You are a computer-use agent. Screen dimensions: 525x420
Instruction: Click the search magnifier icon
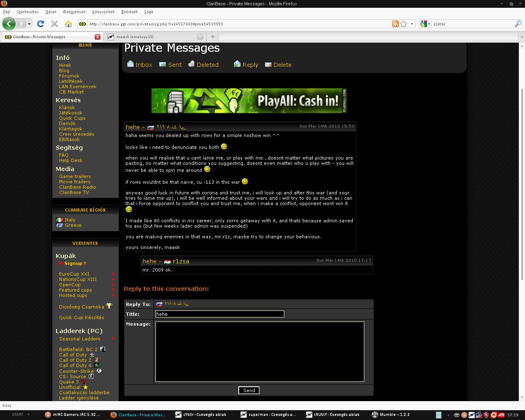[518, 24]
